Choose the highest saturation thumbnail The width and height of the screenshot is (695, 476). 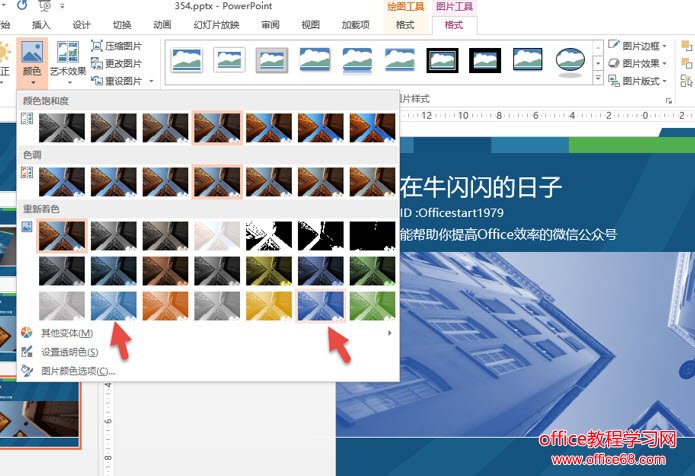(x=372, y=128)
